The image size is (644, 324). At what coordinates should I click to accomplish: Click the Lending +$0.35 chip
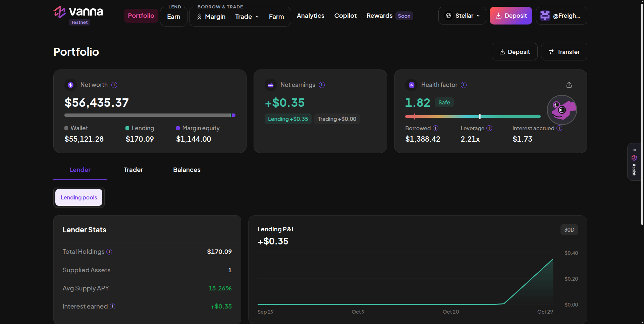point(288,119)
